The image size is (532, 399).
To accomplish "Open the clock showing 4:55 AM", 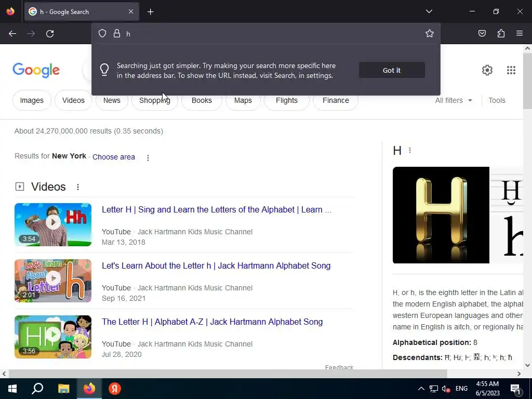I will click(x=487, y=389).
